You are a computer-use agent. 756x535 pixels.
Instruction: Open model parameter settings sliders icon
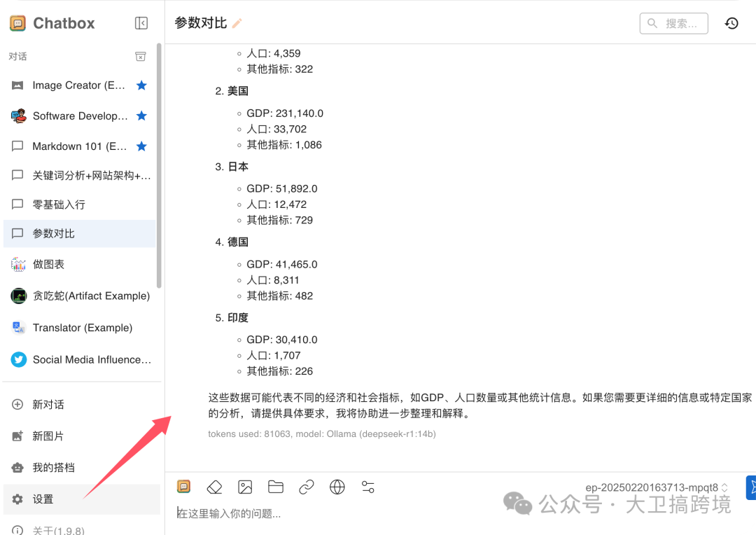367,487
